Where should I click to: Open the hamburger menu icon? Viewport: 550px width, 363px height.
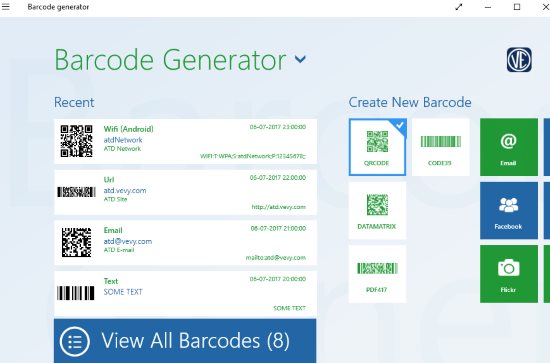pos(6,7)
